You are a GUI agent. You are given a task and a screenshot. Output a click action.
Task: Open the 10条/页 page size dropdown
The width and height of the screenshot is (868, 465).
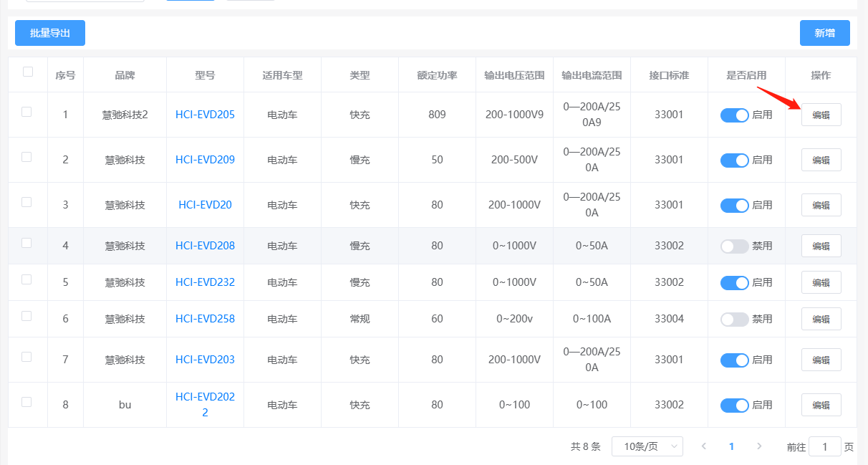coord(647,446)
